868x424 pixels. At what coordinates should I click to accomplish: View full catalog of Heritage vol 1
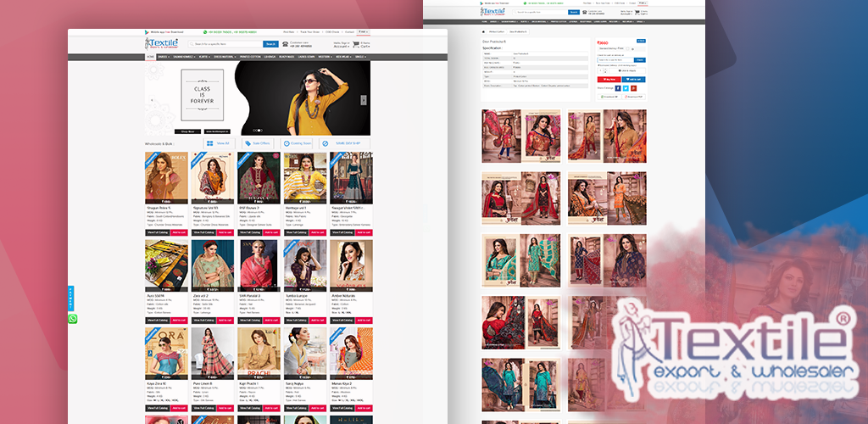296,232
